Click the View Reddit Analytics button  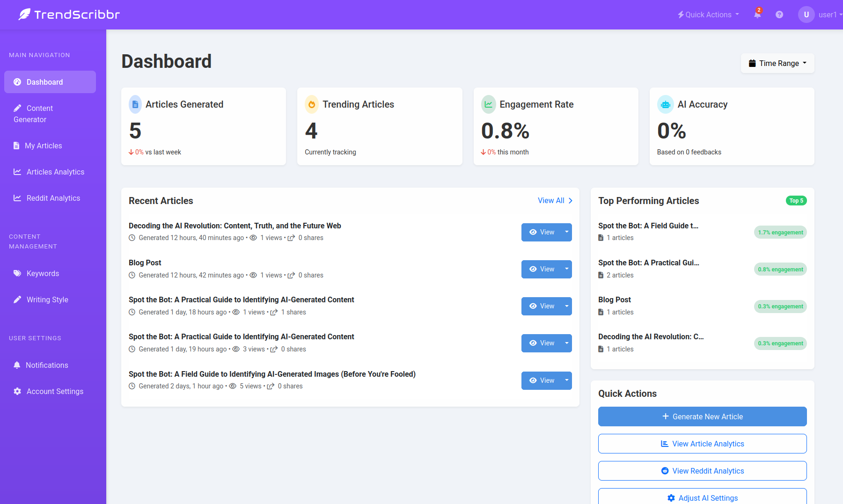click(x=702, y=471)
